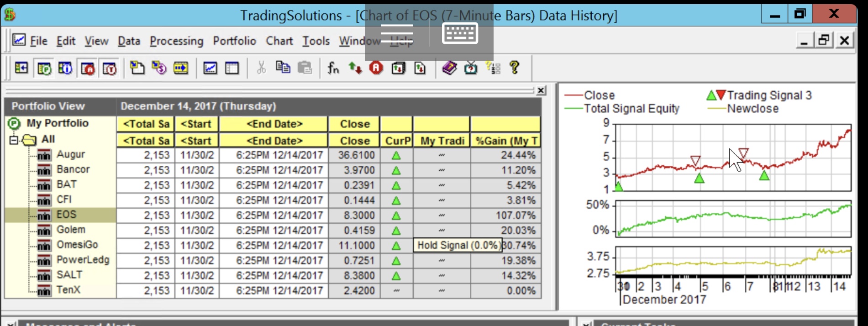
Task: Click the hamburger menu overlay icon
Action: point(397,34)
